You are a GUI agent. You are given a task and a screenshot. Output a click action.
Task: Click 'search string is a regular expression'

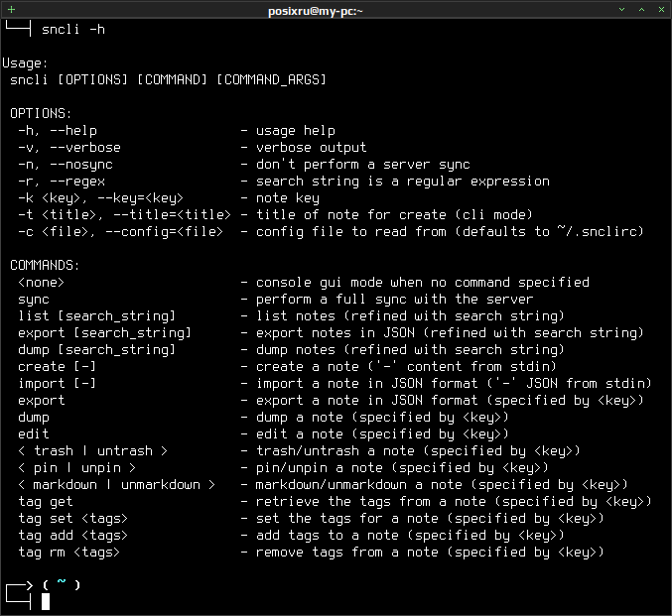[x=403, y=182]
